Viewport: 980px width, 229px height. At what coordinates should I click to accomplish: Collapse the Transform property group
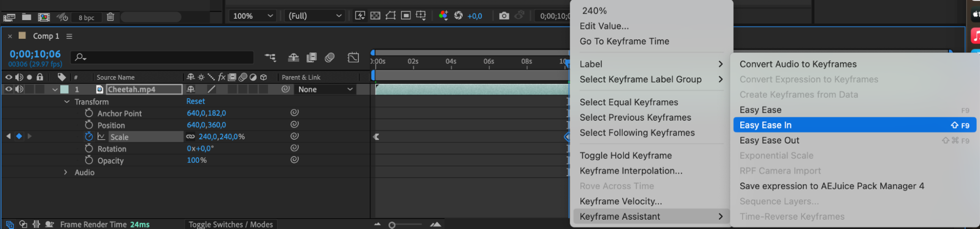click(67, 102)
